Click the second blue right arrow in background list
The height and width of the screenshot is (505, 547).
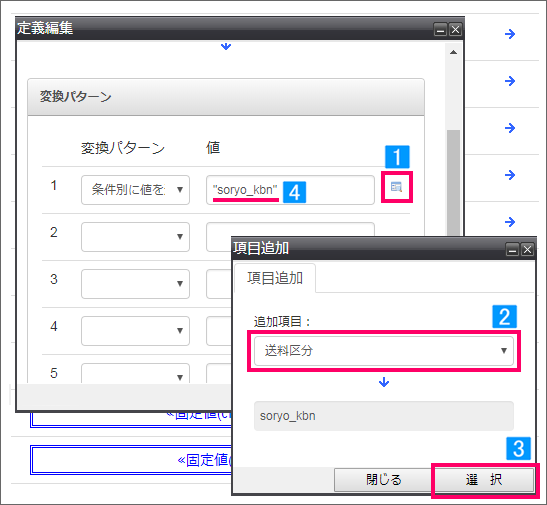(510, 81)
